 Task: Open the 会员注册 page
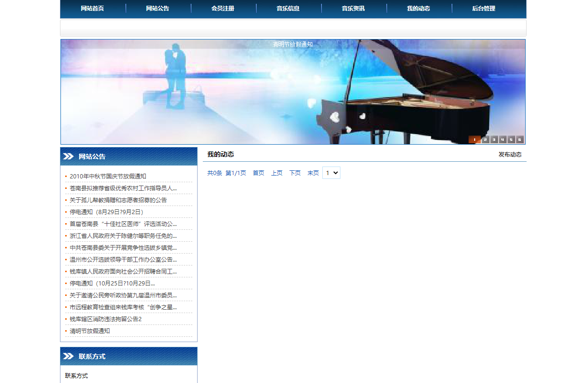[223, 9]
